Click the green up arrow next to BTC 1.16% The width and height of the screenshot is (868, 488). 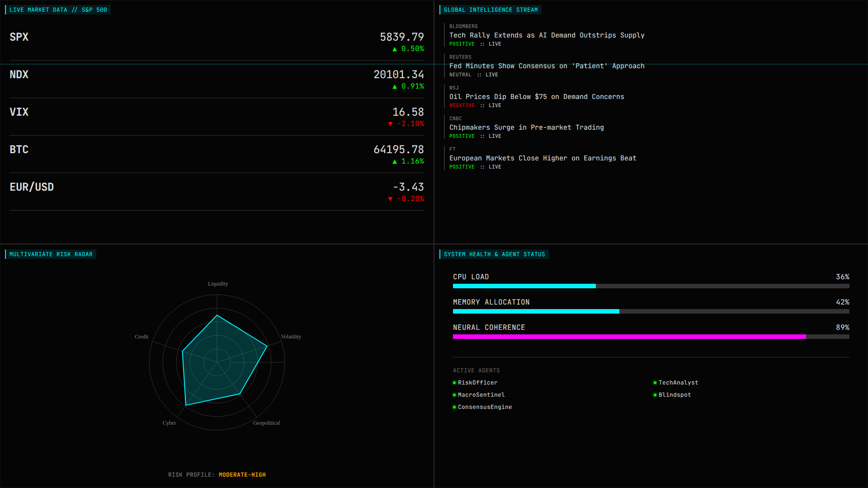(395, 162)
